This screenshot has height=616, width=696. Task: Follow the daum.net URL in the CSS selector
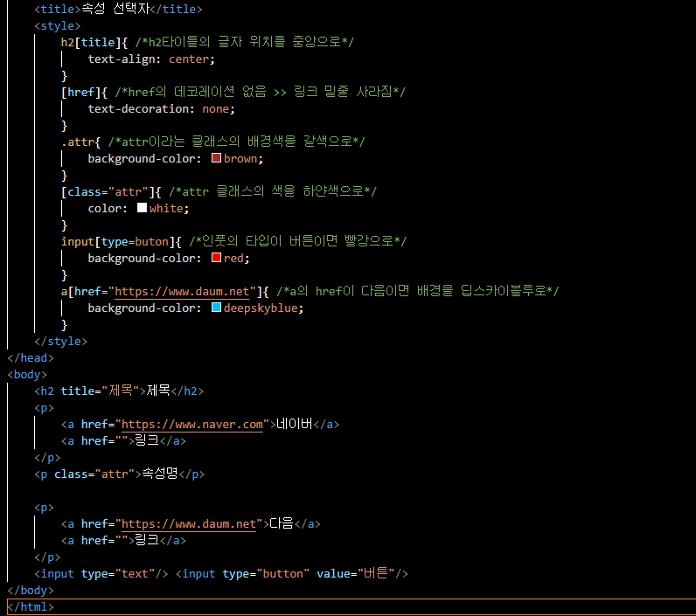click(182, 291)
